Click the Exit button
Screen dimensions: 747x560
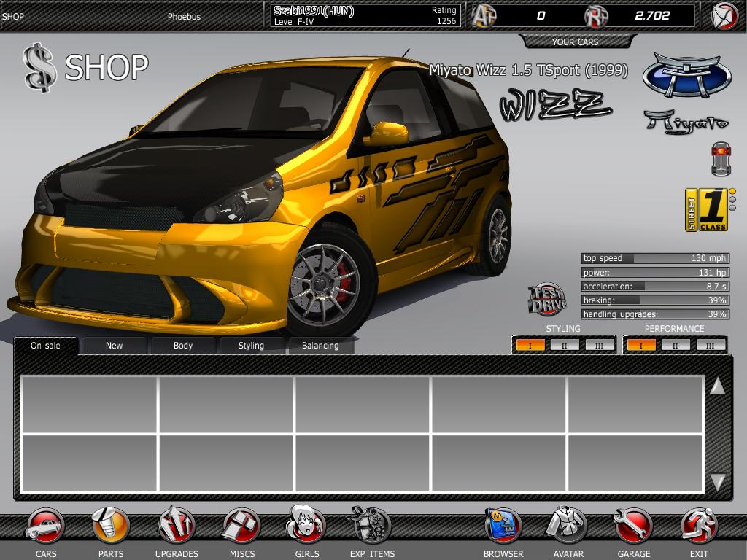[699, 526]
